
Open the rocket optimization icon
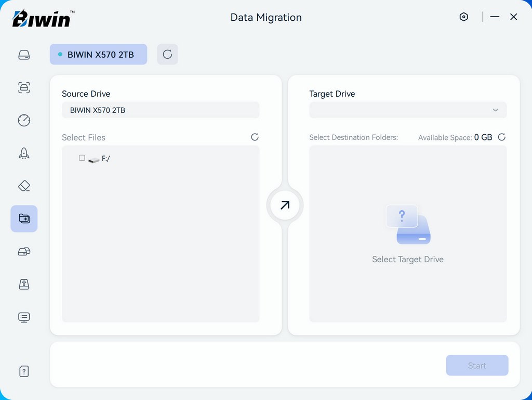coord(24,153)
